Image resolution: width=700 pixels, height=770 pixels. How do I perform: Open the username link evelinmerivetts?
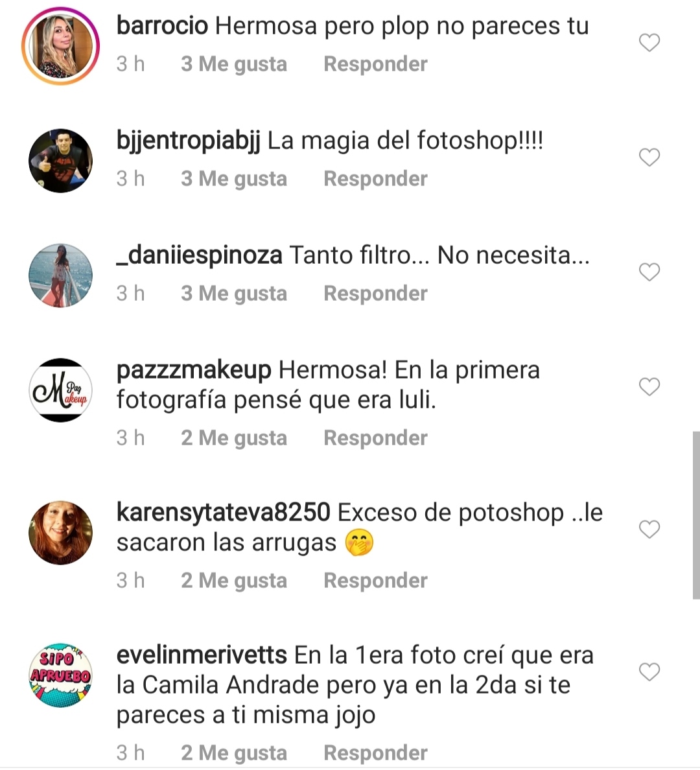[202, 655]
